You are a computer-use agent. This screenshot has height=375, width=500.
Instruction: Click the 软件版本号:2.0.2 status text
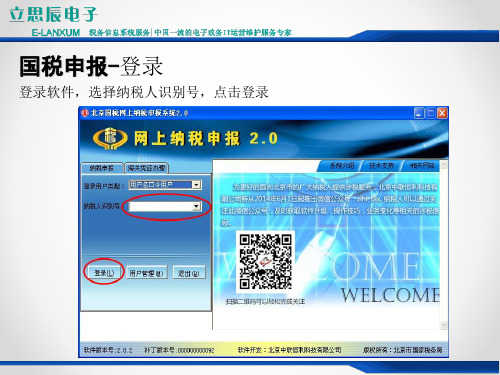click(x=108, y=350)
